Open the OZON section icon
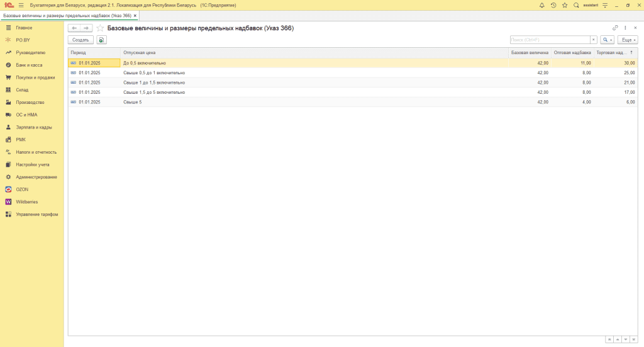This screenshot has width=644, height=347. pyautogui.click(x=8, y=189)
